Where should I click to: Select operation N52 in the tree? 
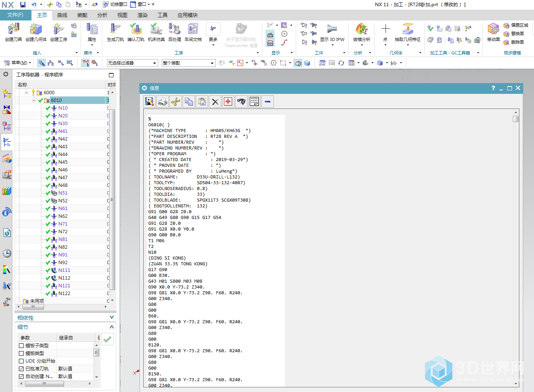(63, 201)
